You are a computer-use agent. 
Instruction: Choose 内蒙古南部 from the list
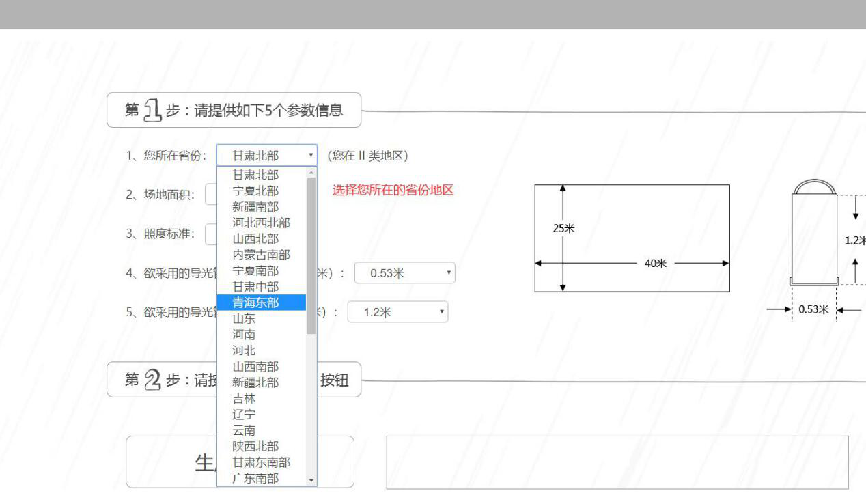point(260,255)
